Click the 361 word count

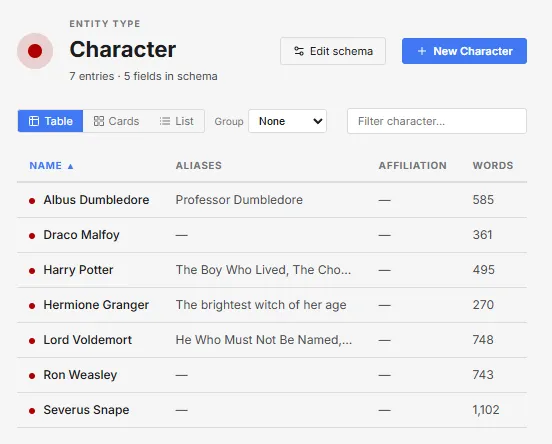[x=482, y=235]
